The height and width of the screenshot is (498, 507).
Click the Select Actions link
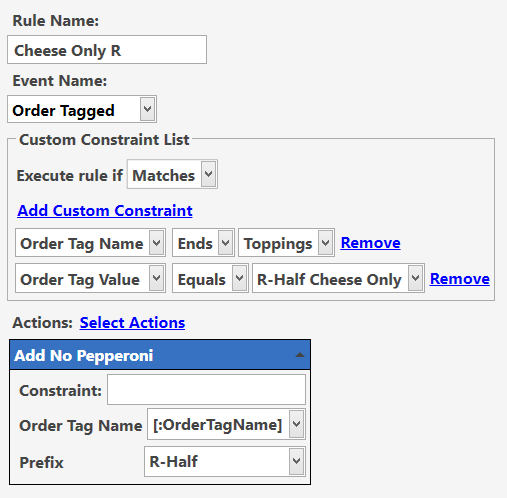click(132, 323)
